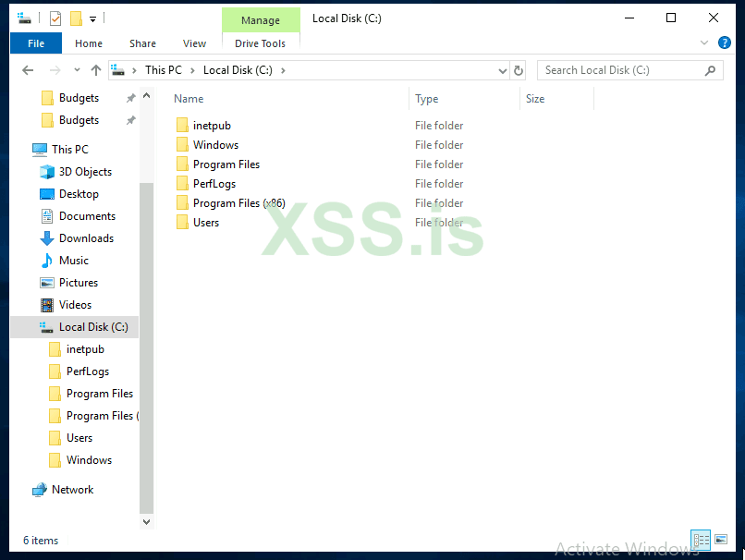The height and width of the screenshot is (560, 745).
Task: Open Desktop in navigation pane
Action: pos(79,194)
